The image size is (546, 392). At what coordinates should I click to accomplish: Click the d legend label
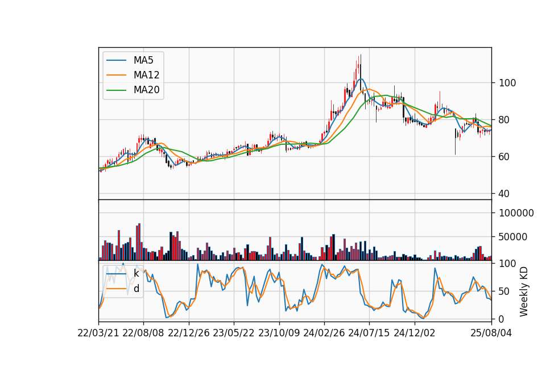point(136,289)
